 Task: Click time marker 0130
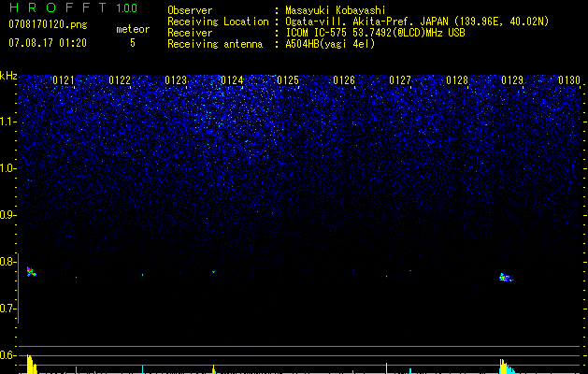[x=569, y=80]
